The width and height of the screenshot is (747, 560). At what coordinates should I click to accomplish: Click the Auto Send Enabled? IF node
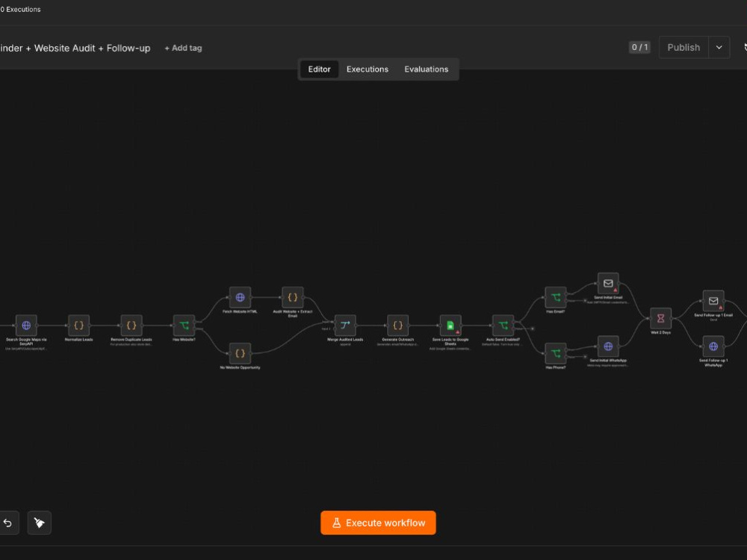click(x=503, y=326)
